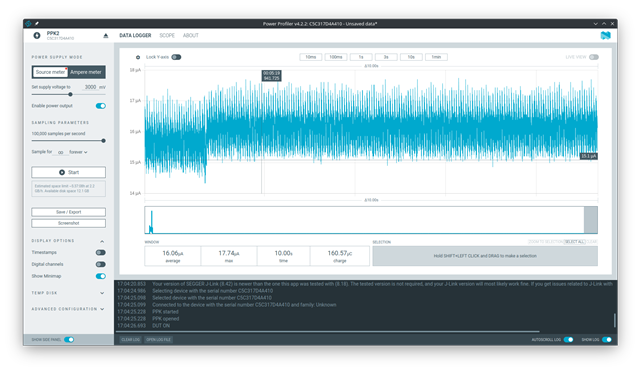
Task: Select Source meter mode
Action: click(50, 72)
